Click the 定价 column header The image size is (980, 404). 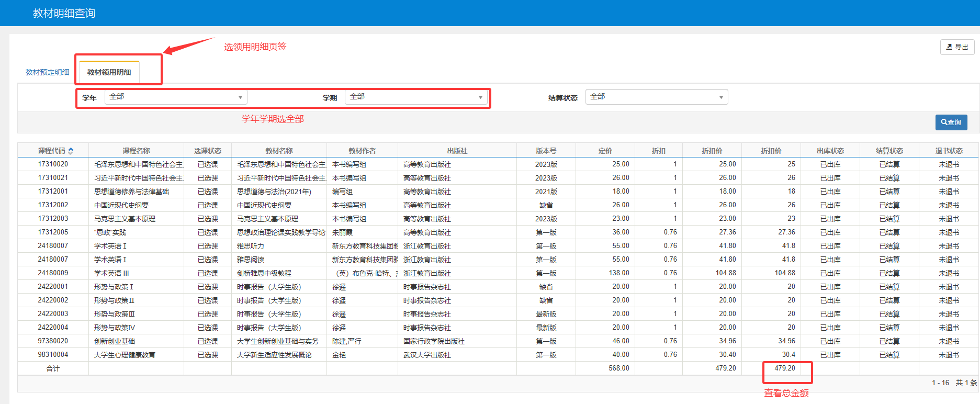coord(605,151)
